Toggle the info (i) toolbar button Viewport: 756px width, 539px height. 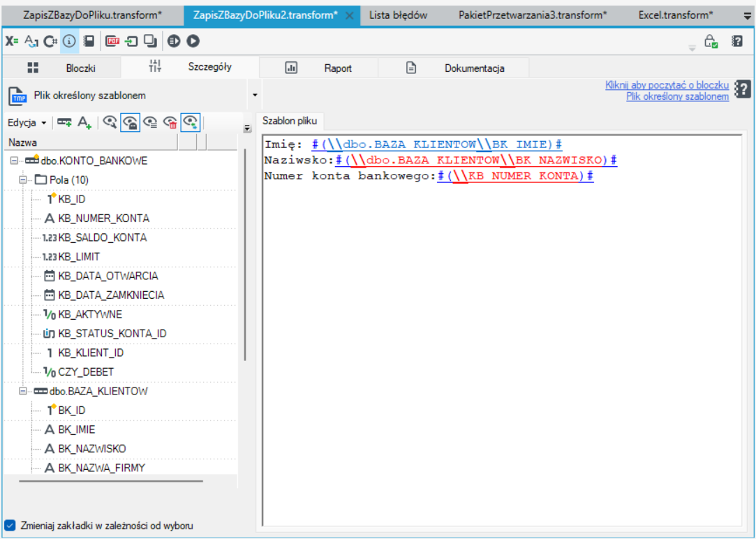click(69, 41)
